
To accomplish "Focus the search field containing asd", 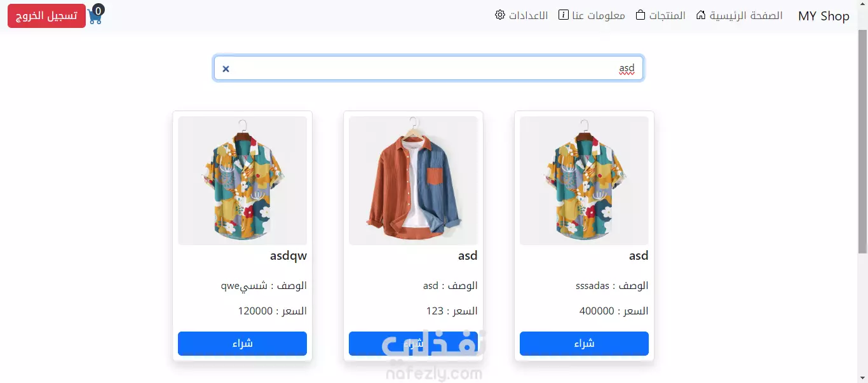I will (x=429, y=68).
